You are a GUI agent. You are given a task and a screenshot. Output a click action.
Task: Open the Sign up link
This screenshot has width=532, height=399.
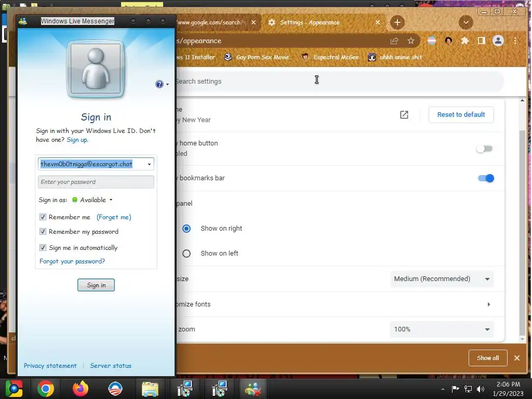point(77,140)
